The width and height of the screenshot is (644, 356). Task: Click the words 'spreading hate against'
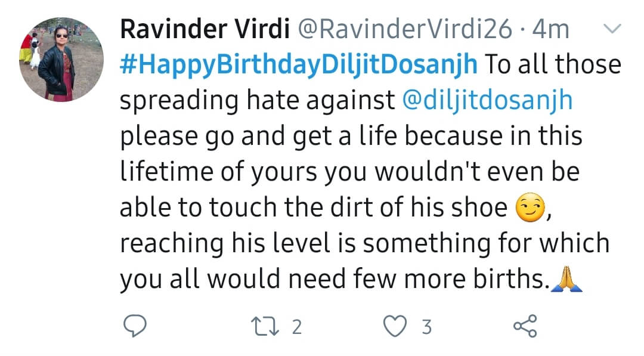256,101
